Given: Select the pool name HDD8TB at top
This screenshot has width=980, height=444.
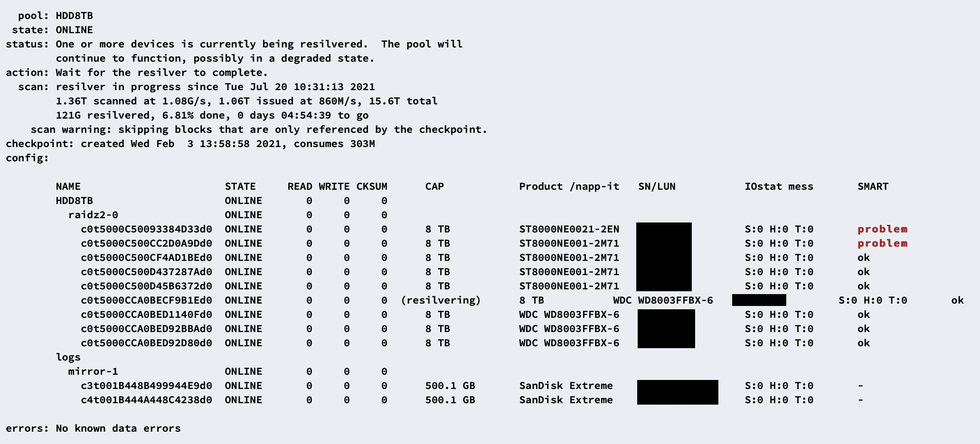Looking at the screenshot, I should pos(74,16).
